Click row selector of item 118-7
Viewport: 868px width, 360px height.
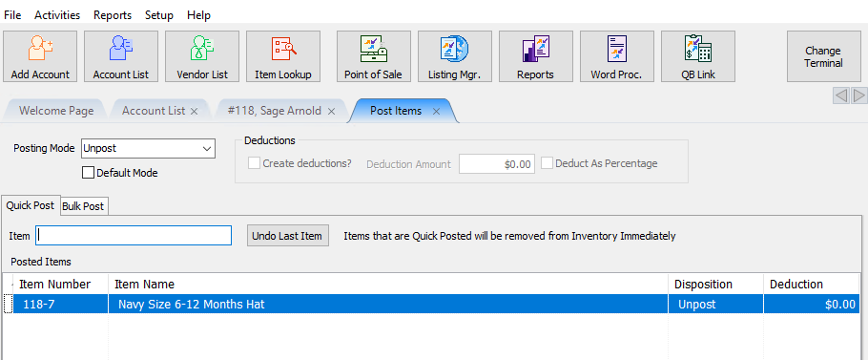click(x=8, y=304)
